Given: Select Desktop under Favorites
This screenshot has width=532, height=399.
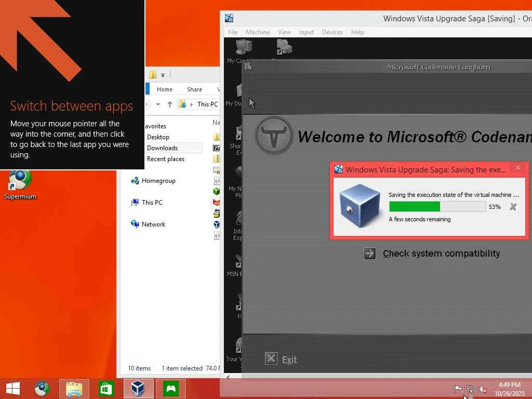Looking at the screenshot, I should pyautogui.click(x=158, y=137).
